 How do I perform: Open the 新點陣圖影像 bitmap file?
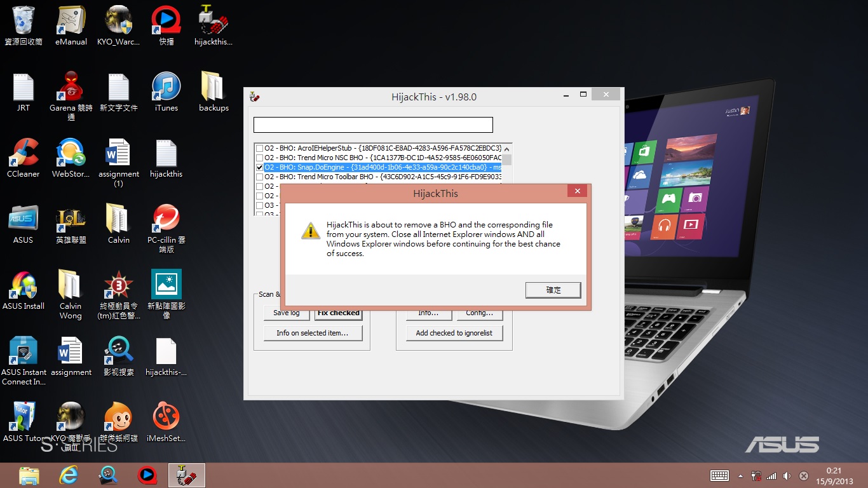(x=166, y=294)
